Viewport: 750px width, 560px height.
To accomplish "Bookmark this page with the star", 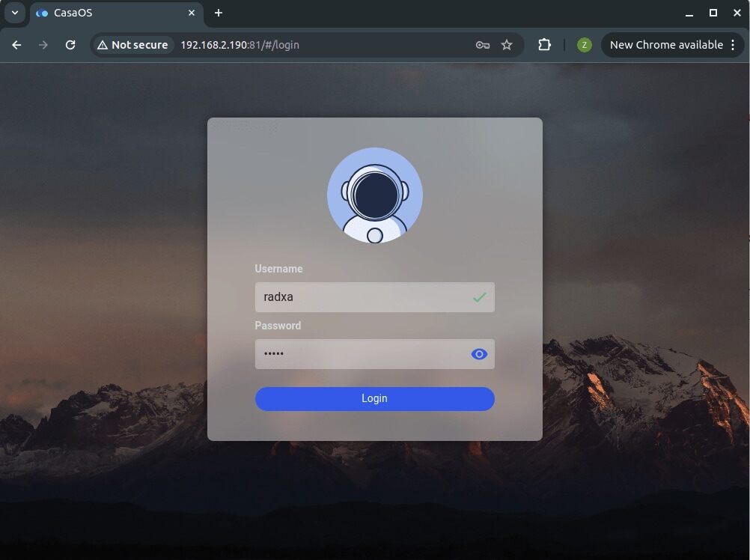I will 507,45.
